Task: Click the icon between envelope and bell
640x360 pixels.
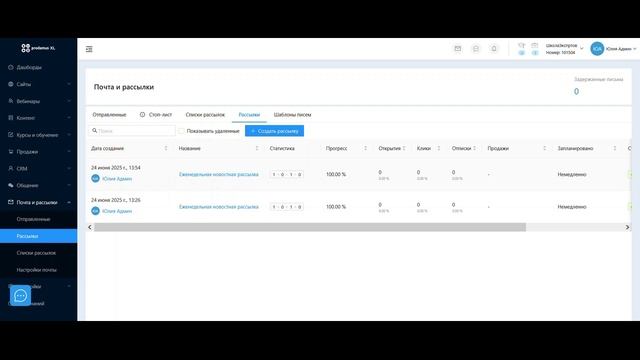Action: tap(476, 49)
